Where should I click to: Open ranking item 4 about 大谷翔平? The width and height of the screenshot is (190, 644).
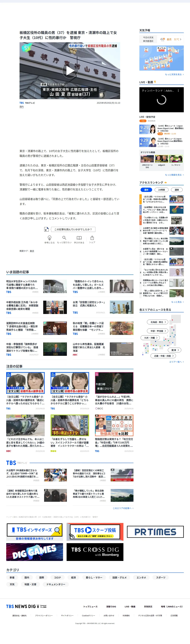(x=162, y=230)
